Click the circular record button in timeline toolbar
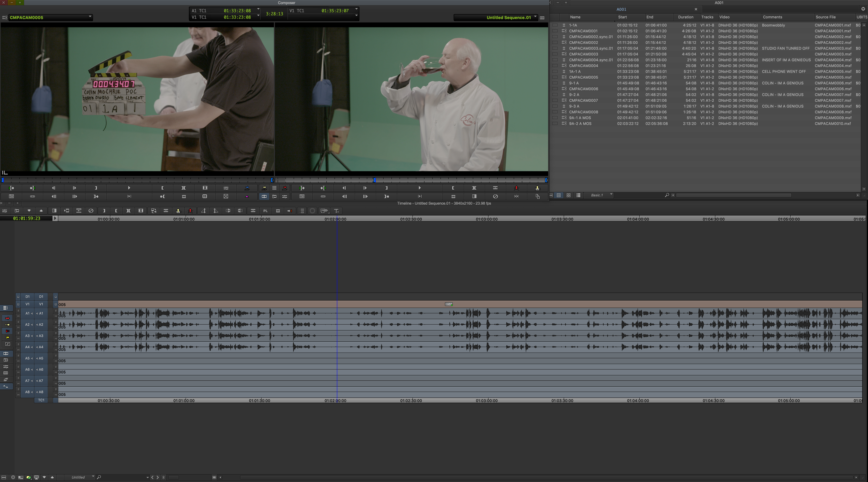 tap(312, 211)
